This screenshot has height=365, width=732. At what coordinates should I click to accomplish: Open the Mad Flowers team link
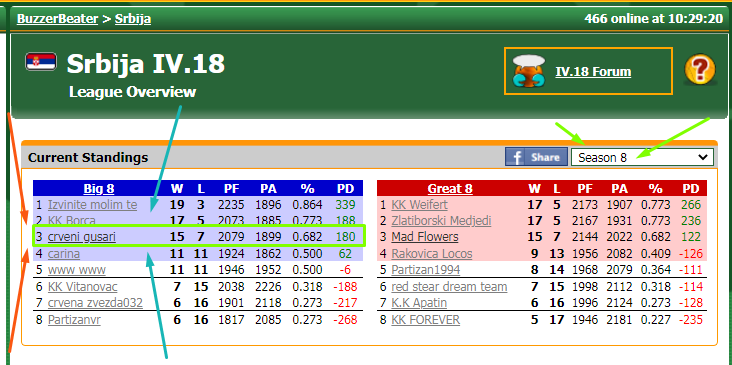(425, 237)
